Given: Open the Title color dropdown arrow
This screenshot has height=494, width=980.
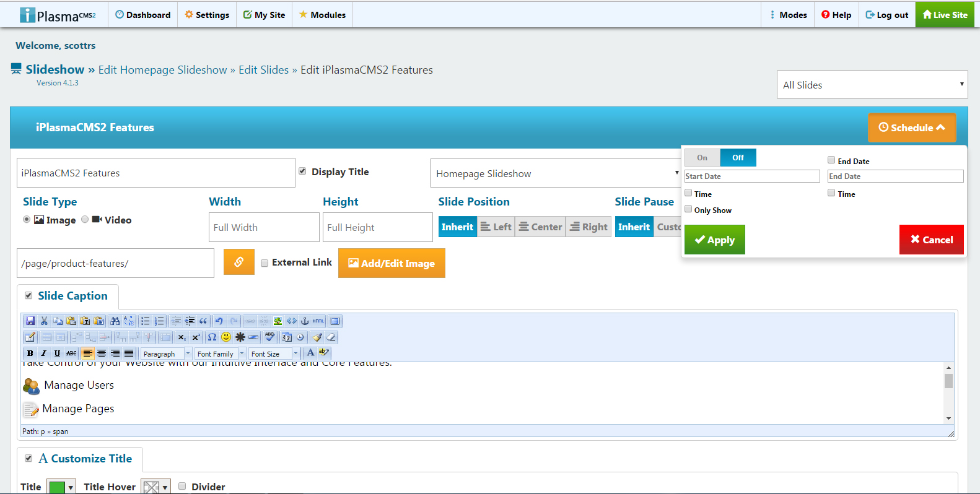Looking at the screenshot, I should pos(71,488).
